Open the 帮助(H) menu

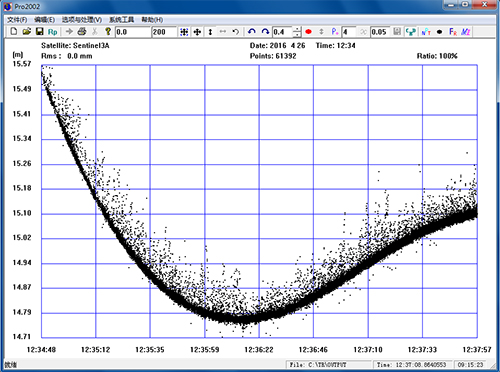coord(152,20)
